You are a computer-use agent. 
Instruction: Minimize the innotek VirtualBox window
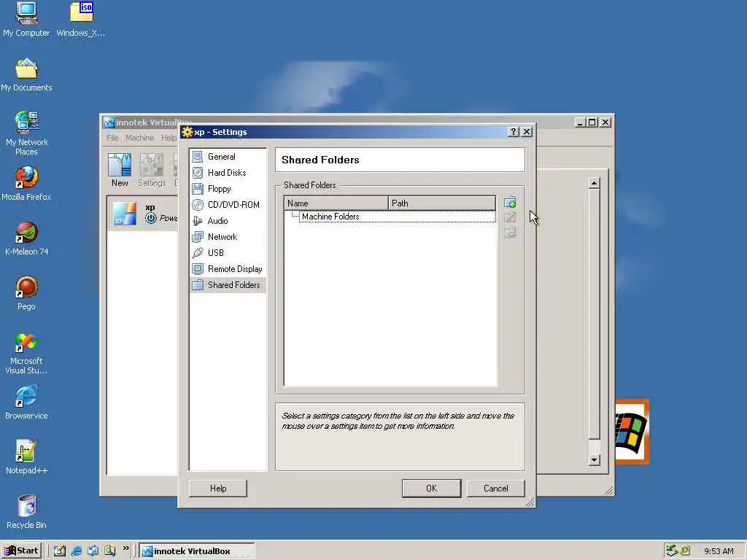tap(580, 122)
